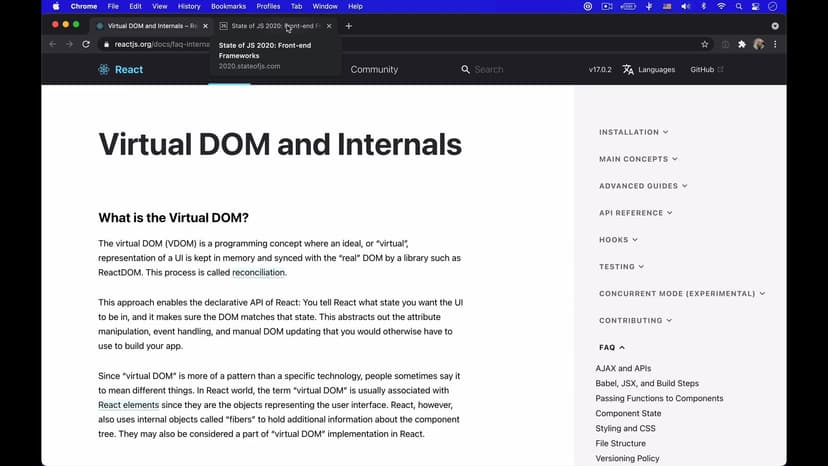Open the Bookmarks menu in the menu bar
Screen dimensions: 828x466
click(228, 6)
